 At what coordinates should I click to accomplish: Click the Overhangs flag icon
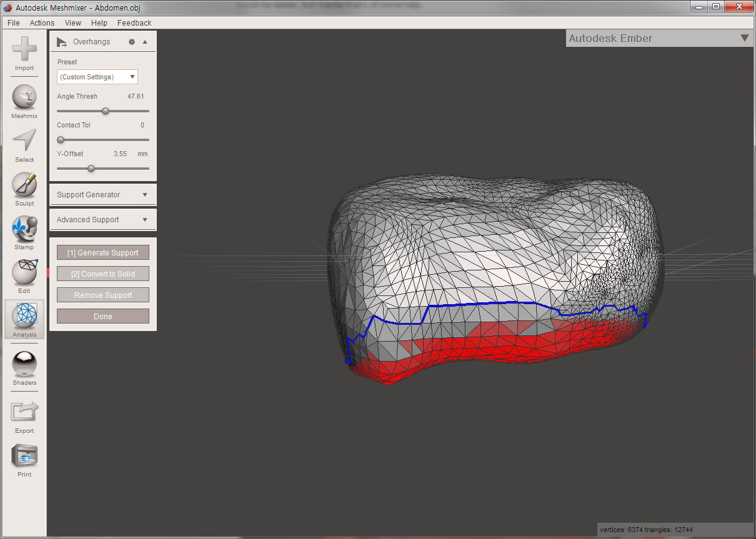tap(61, 42)
